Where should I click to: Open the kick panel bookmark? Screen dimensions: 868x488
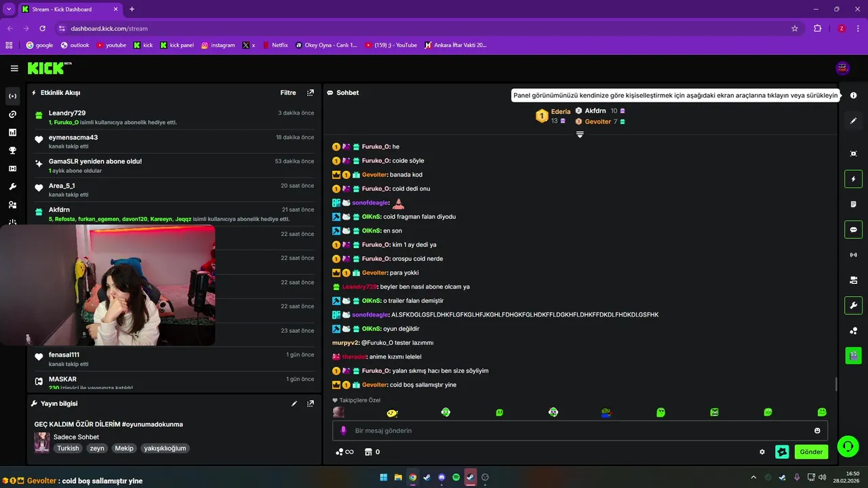177,45
